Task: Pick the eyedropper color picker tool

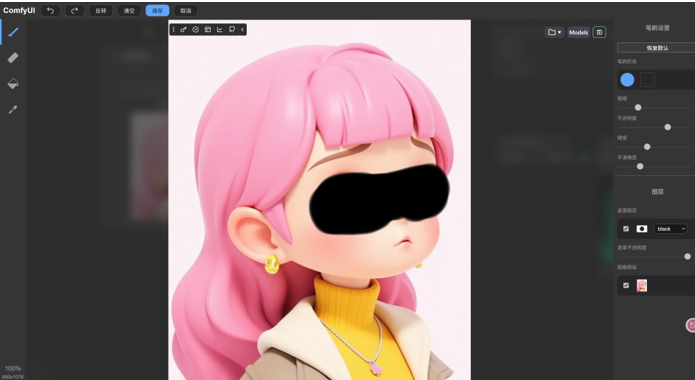Action: (13, 110)
